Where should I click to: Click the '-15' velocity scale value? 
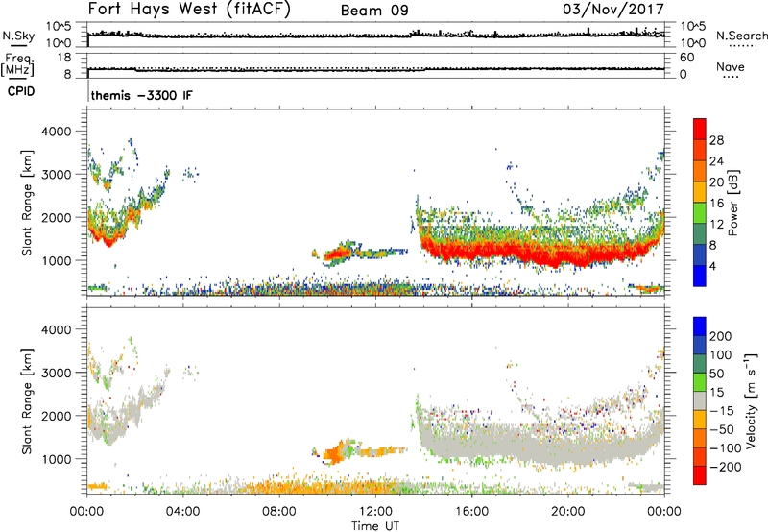(722, 410)
